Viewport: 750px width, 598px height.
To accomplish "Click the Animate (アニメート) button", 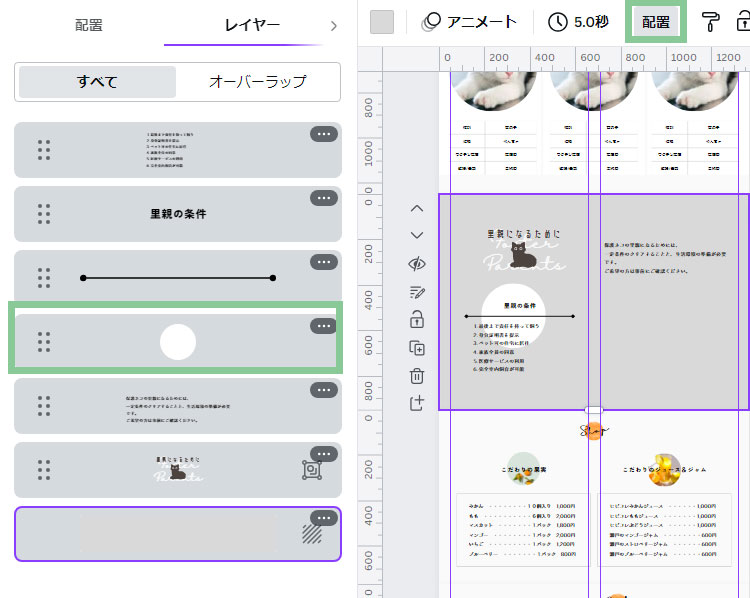I will (469, 22).
